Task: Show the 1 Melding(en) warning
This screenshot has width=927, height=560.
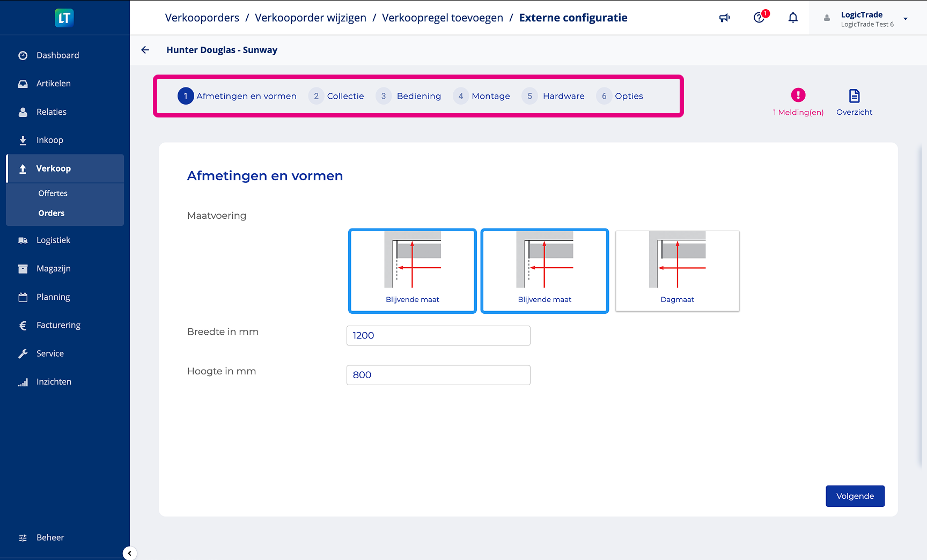Action: 798,101
